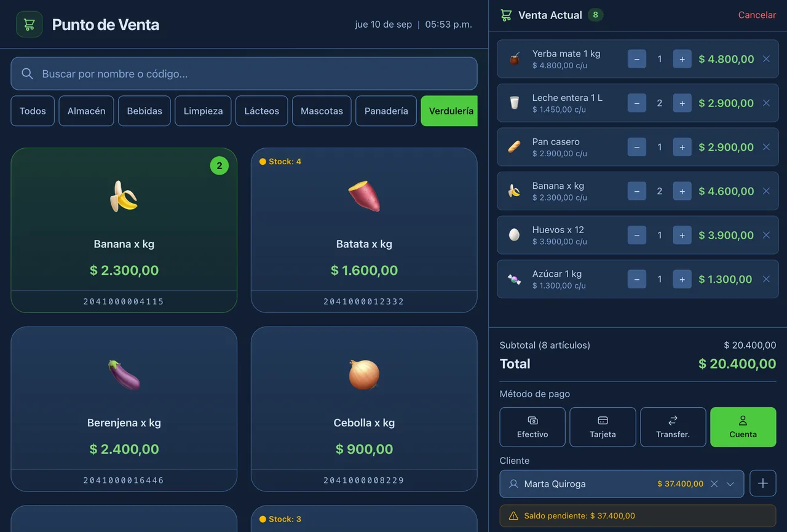
Task: Remove Huevos x 12 from the sale
Action: tap(766, 235)
